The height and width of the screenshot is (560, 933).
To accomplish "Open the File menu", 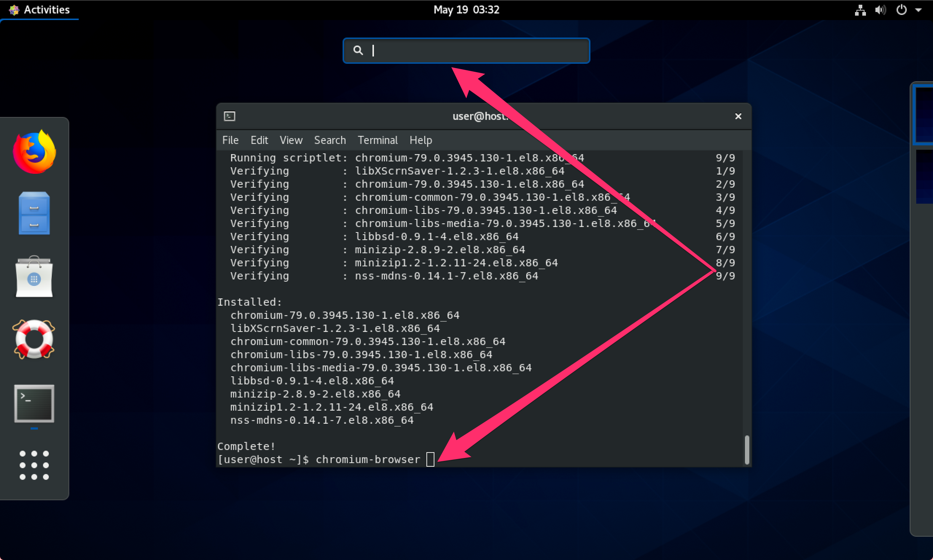I will point(230,140).
